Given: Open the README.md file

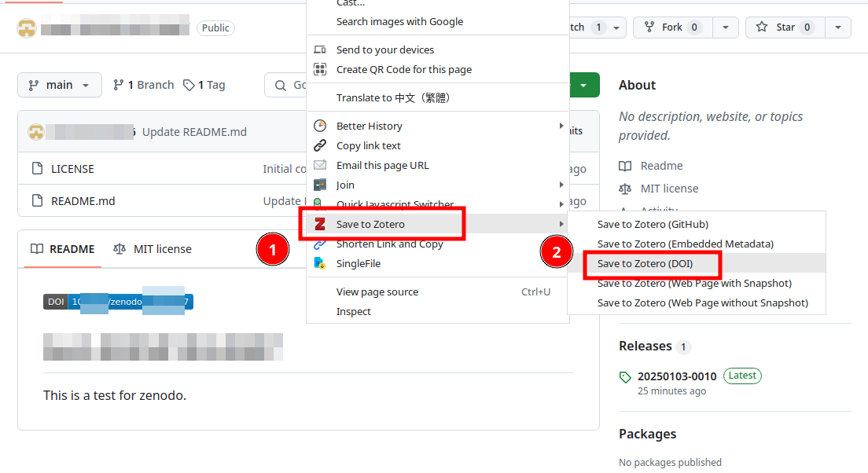Looking at the screenshot, I should click(x=83, y=201).
